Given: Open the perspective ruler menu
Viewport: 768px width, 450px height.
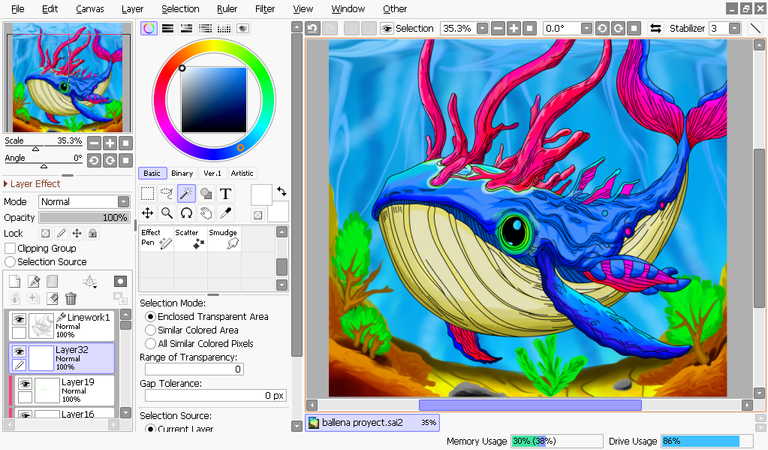Looking at the screenshot, I should [90, 281].
